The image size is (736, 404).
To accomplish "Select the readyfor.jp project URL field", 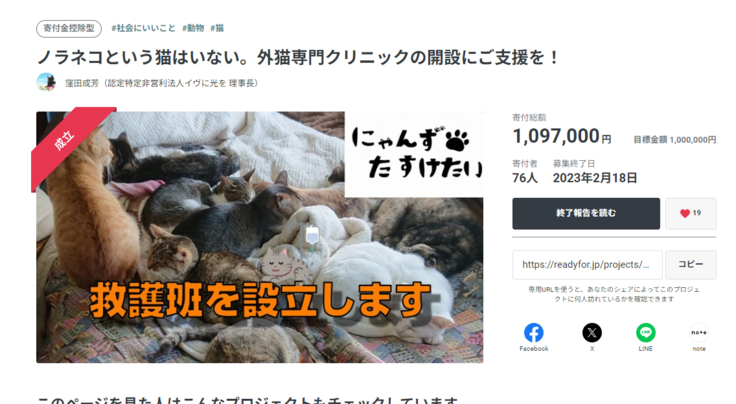I will [587, 265].
